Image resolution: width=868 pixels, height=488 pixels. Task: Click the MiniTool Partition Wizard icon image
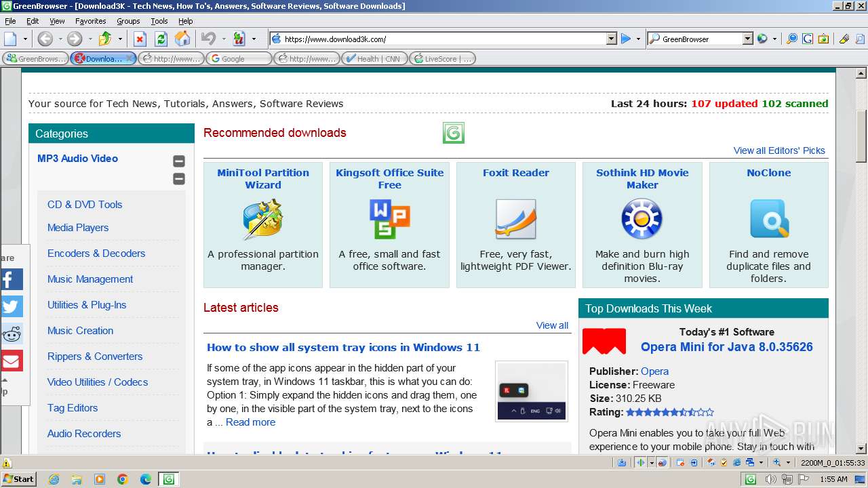[263, 219]
